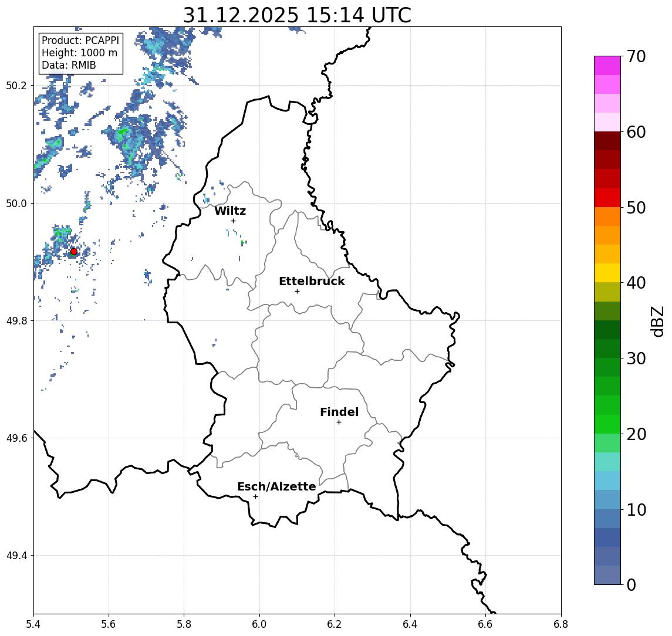This screenshot has width=672, height=636.
Task: Click the latitude axis label 50.0
Action: coord(16,203)
